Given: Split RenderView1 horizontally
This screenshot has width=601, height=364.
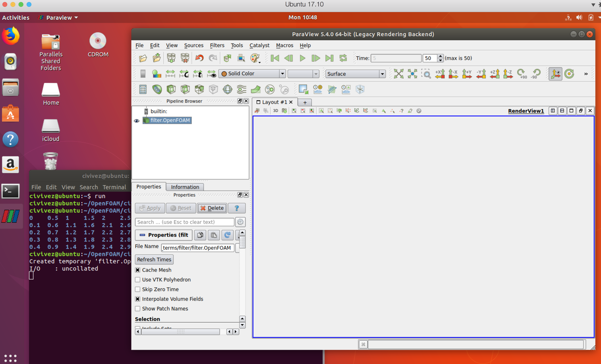Looking at the screenshot, I should (553, 111).
